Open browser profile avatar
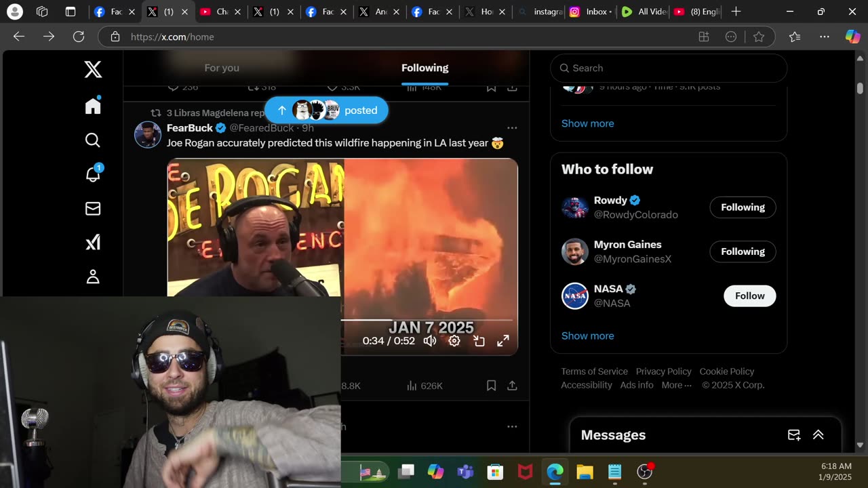868x488 pixels. point(14,12)
